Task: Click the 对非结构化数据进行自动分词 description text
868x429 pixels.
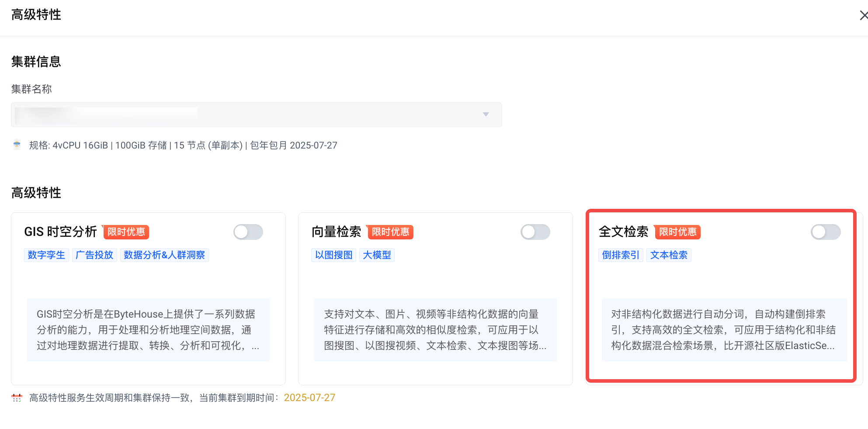Action: [x=724, y=330]
